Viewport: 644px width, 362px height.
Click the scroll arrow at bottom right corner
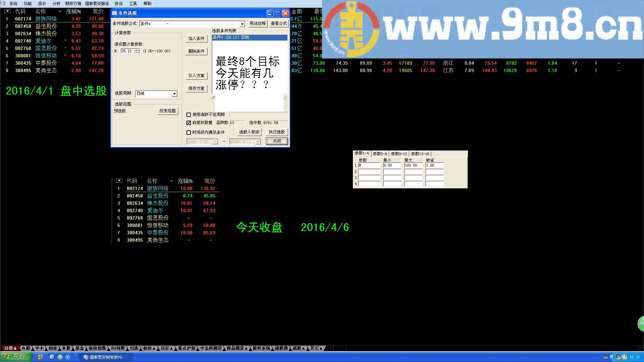click(x=641, y=348)
